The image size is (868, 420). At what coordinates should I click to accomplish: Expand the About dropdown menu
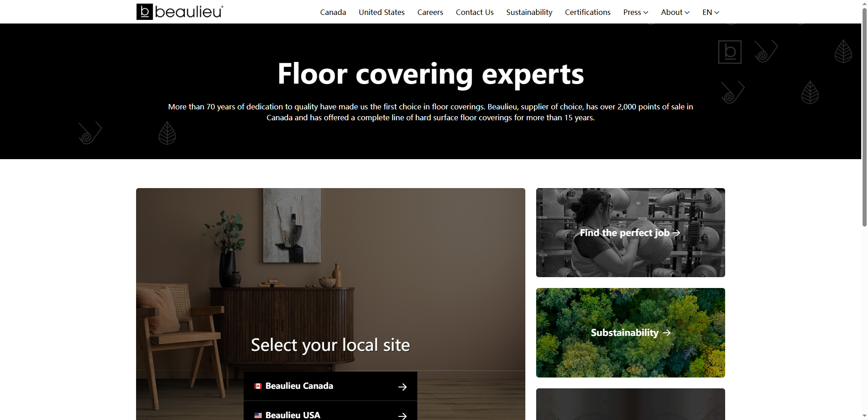(x=675, y=12)
